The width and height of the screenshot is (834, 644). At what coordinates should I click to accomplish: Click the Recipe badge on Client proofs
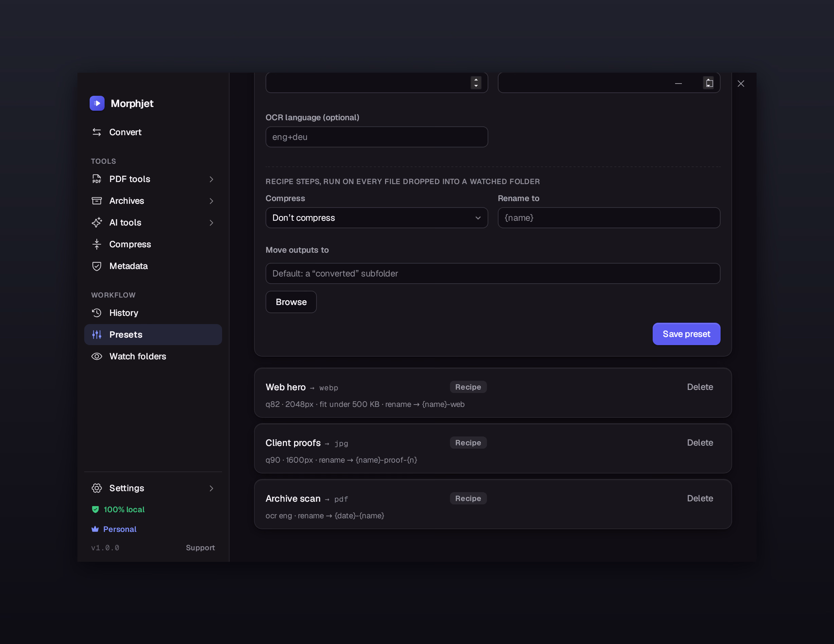click(x=468, y=443)
